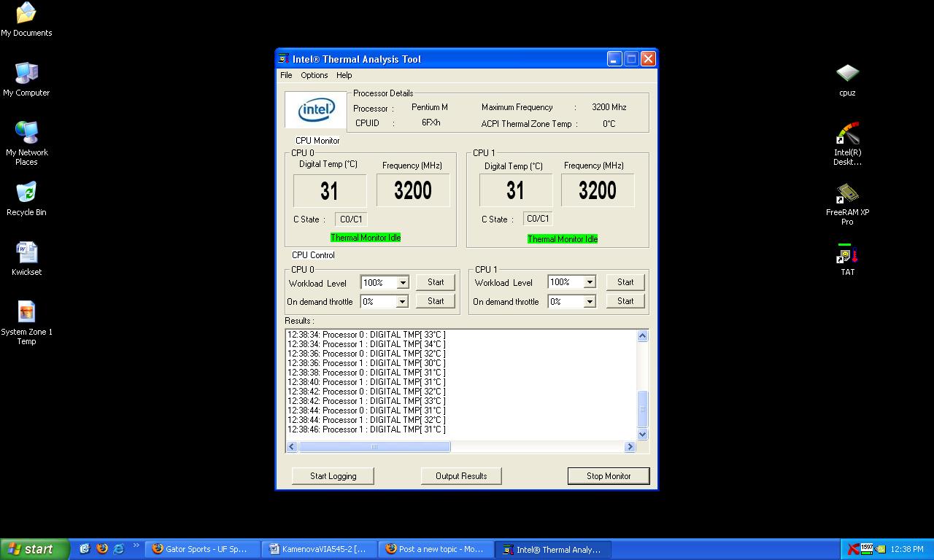Expand CPU 1 On demand throttle dropdown
The image size is (934, 560).
590,301
